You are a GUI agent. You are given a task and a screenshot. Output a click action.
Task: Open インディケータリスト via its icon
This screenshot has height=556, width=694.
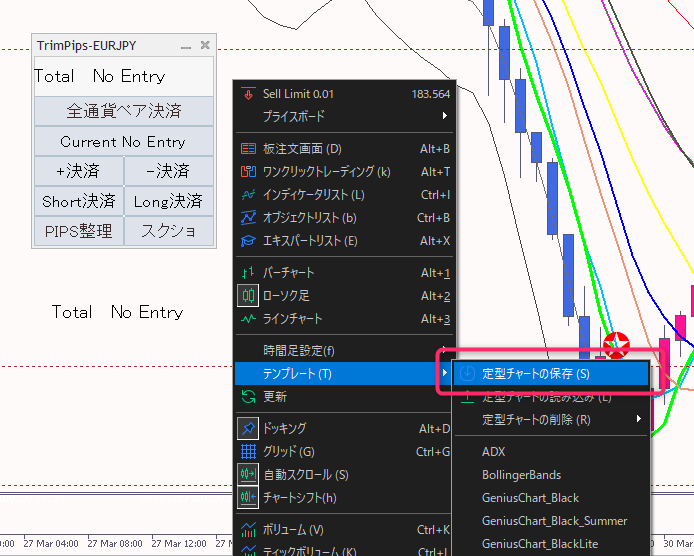[248, 195]
